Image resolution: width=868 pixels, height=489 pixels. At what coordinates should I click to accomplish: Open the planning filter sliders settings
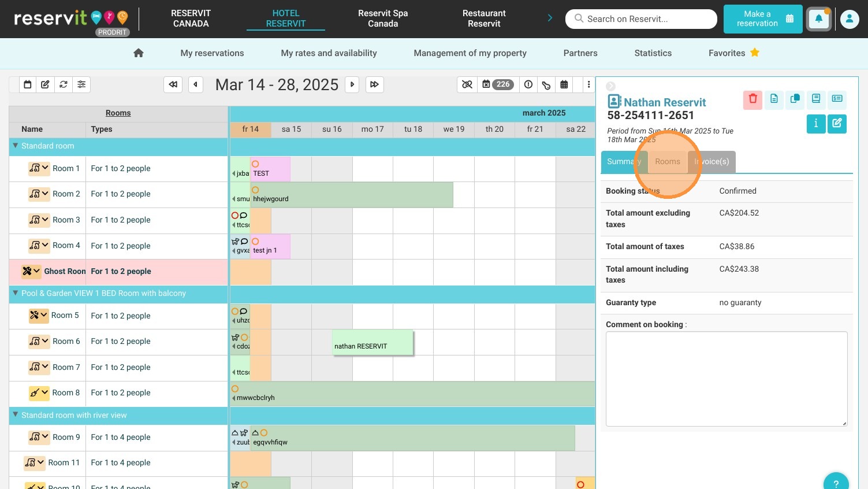point(81,84)
